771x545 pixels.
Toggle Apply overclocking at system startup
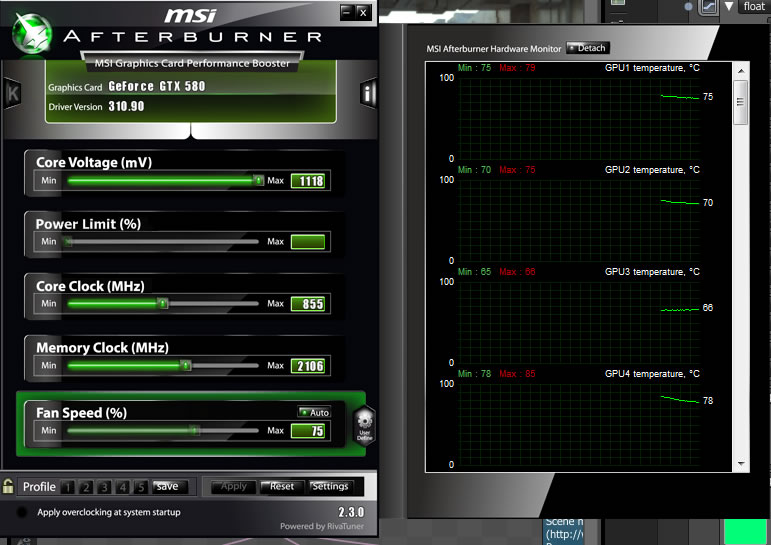(x=21, y=512)
